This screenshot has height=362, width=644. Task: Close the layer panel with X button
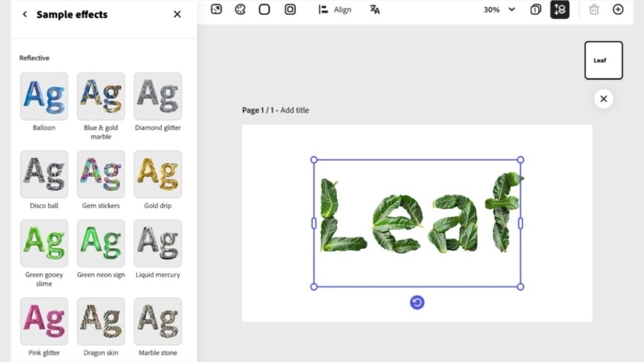click(x=603, y=99)
